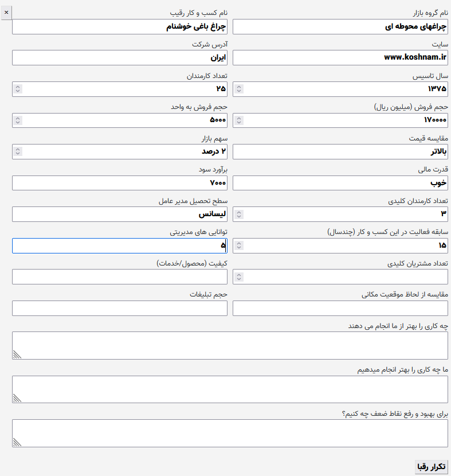Click into the سایت field with www.koshnam.ir
Screen dimensions: 451x476
click(x=340, y=58)
